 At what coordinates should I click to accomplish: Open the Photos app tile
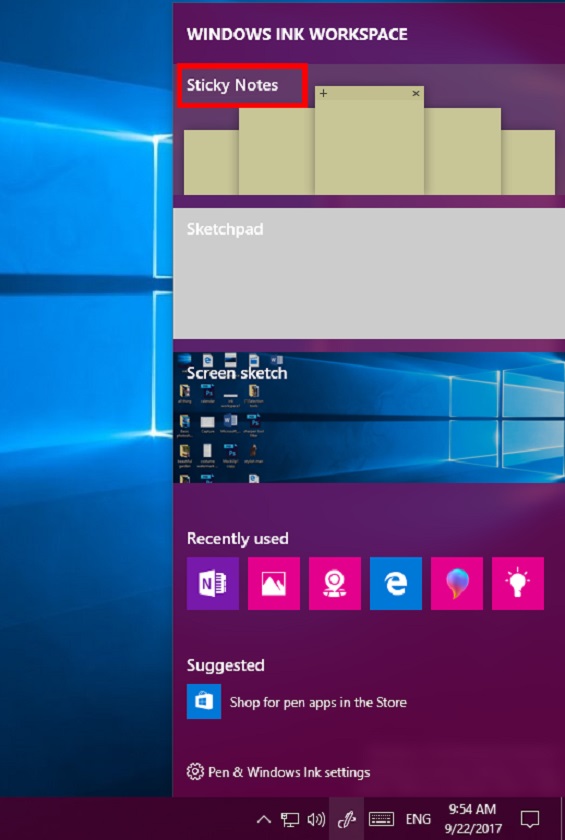274,583
